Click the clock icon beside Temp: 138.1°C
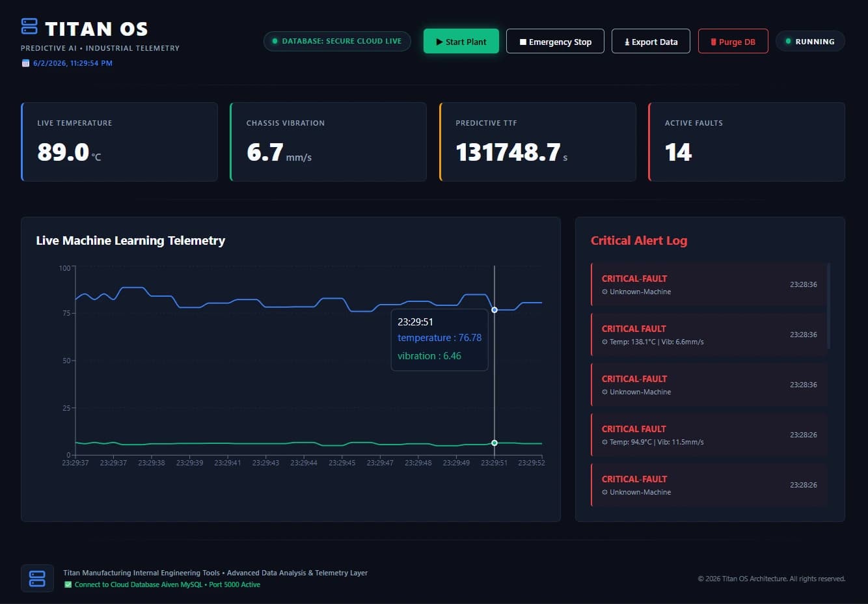The image size is (868, 604). pos(604,342)
